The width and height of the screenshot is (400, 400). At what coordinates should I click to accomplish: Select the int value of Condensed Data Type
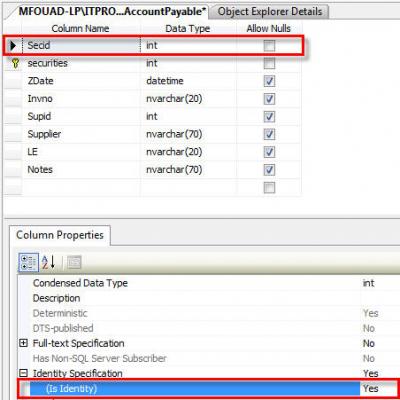[x=368, y=283]
